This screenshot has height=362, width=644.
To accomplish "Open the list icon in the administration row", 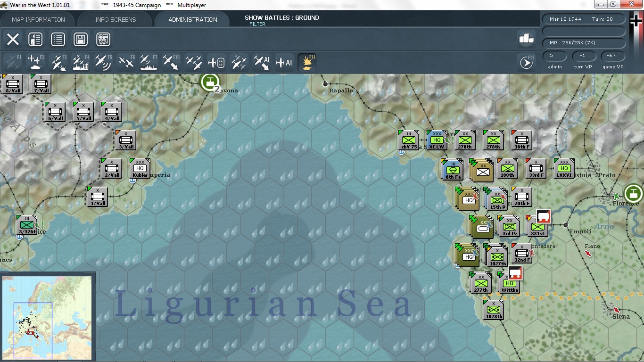I will click(58, 39).
